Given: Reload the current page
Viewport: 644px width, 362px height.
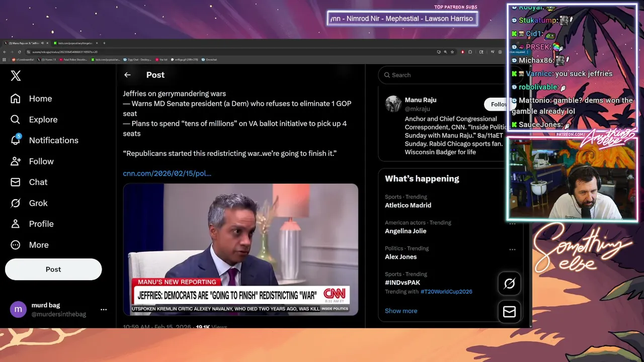Looking at the screenshot, I should tap(20, 52).
